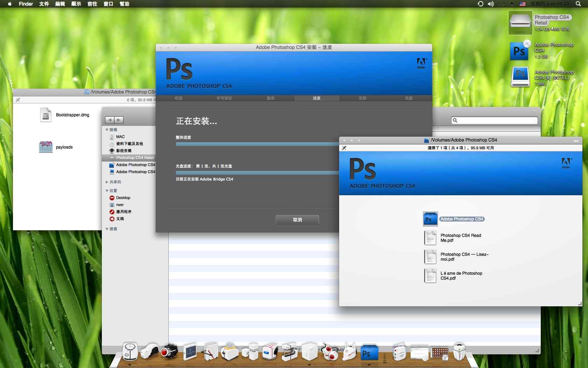Open the Finder menu
This screenshot has height=368, width=588.
26,4
